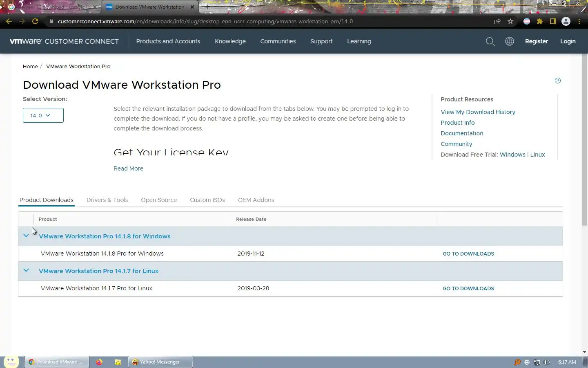
Task: Click the page vertical scrollbar thumb
Action: click(584, 140)
